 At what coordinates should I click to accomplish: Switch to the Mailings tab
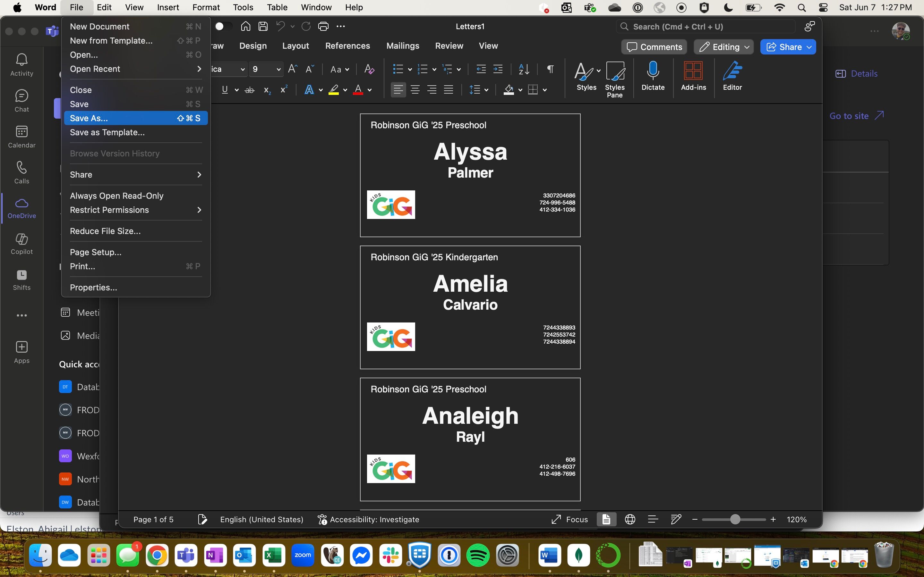click(x=402, y=46)
